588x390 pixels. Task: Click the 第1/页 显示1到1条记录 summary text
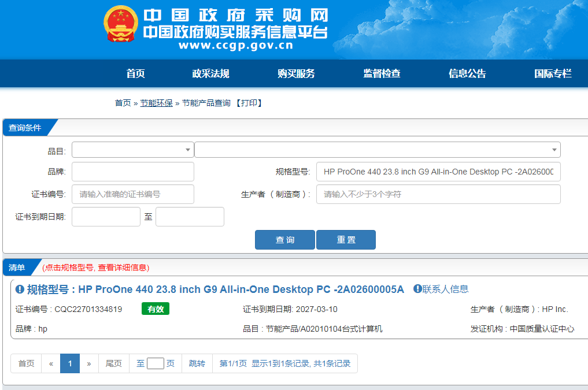[x=284, y=363]
